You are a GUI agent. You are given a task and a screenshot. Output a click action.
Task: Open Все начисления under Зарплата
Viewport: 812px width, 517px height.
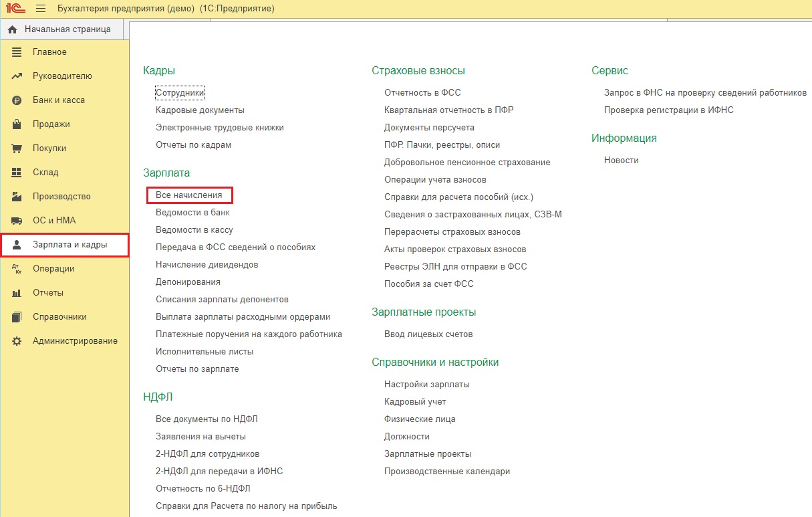(190, 195)
